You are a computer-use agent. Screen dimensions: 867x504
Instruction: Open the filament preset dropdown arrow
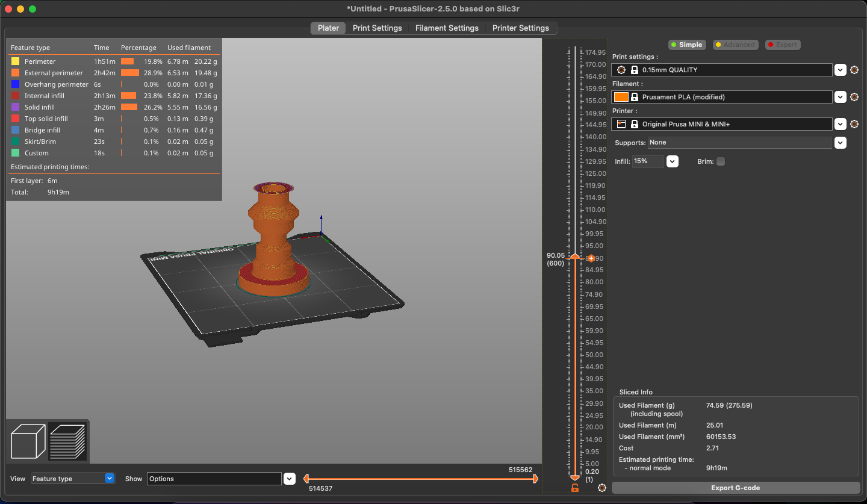841,97
